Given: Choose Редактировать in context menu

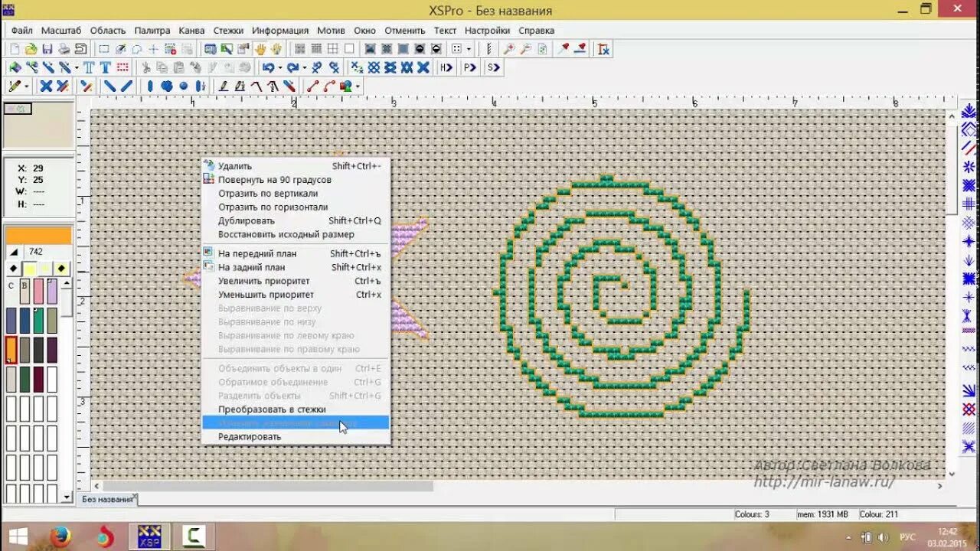Looking at the screenshot, I should click(296, 437).
